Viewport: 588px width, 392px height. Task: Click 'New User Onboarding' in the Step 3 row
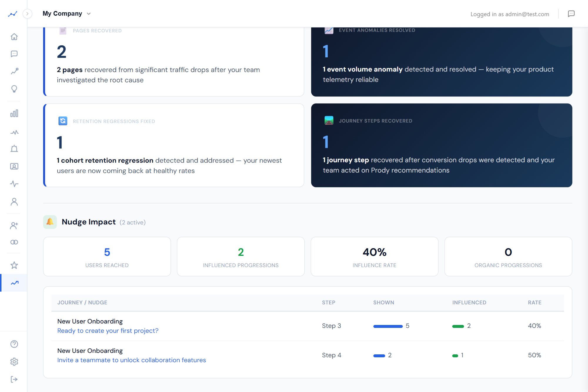(x=90, y=321)
